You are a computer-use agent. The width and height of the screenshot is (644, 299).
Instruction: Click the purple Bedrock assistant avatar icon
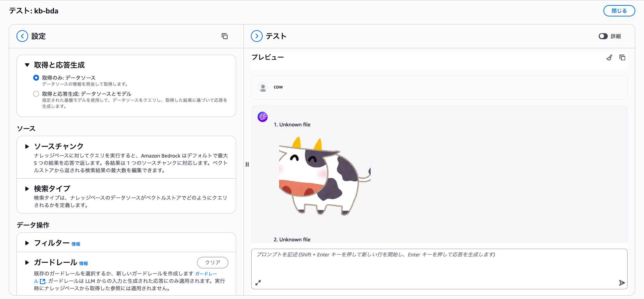tap(263, 117)
